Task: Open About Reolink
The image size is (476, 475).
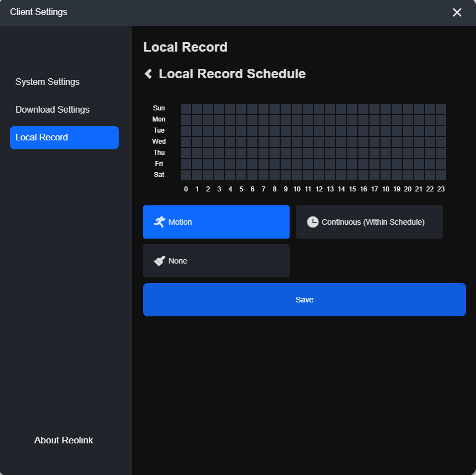Action: pyautogui.click(x=63, y=440)
